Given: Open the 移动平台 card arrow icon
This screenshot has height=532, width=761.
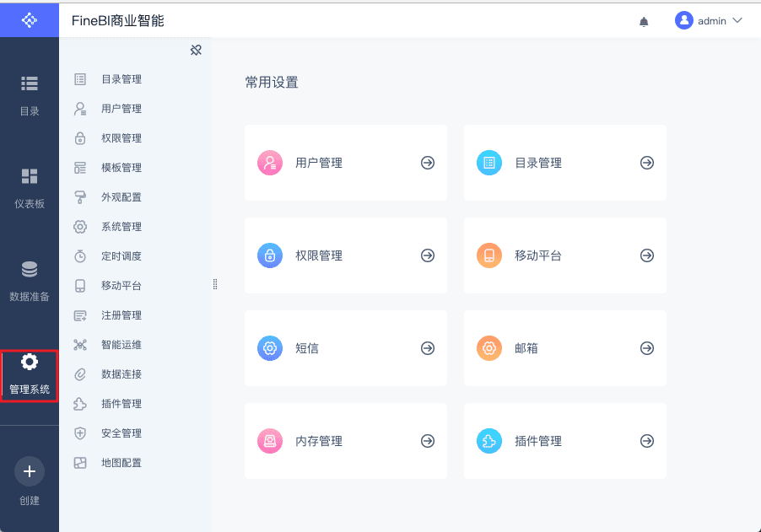Looking at the screenshot, I should (647, 255).
